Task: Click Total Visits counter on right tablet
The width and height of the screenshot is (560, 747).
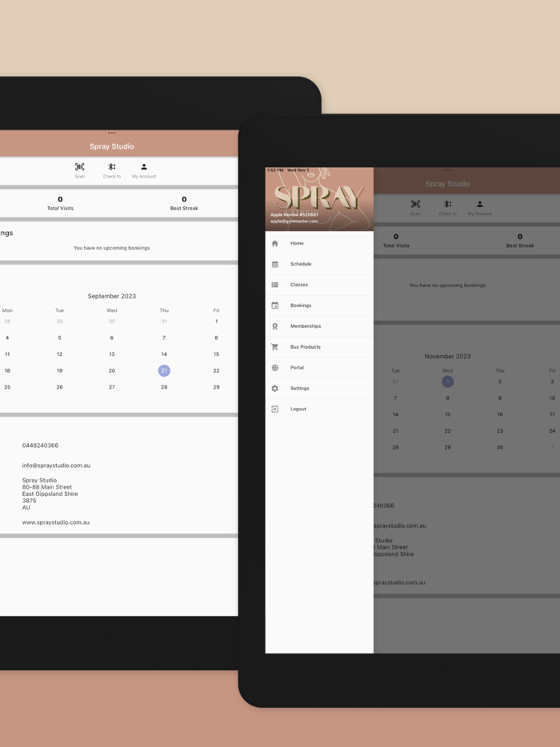Action: coord(396,241)
